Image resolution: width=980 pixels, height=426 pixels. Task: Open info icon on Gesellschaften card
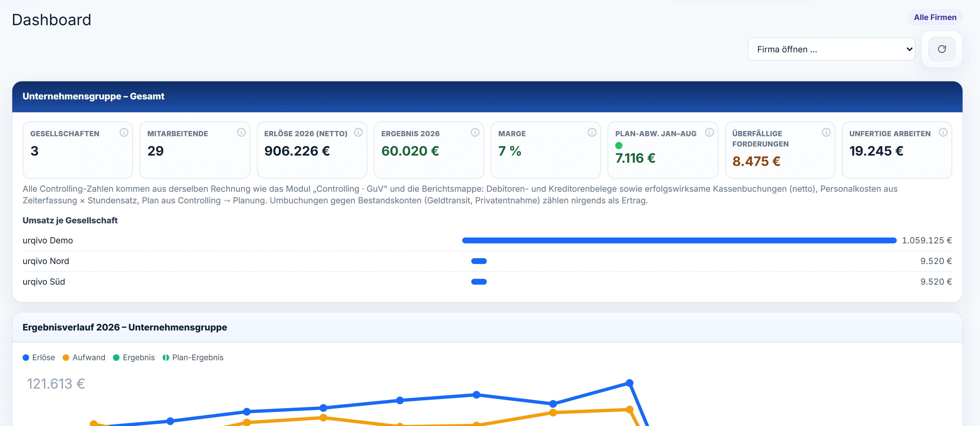[124, 132]
